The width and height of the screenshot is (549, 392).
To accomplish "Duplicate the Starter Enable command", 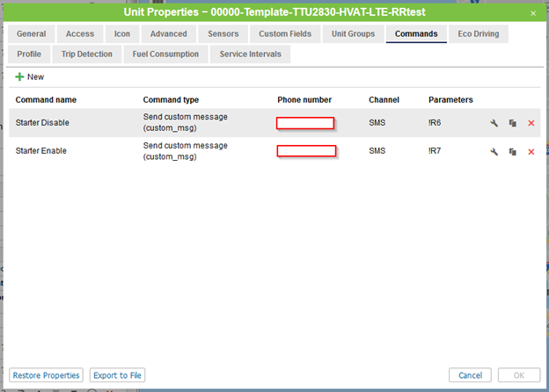I will pos(512,152).
